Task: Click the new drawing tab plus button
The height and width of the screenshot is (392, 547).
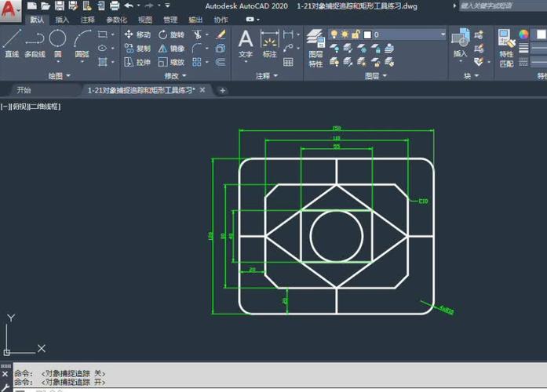Action: pyautogui.click(x=222, y=90)
